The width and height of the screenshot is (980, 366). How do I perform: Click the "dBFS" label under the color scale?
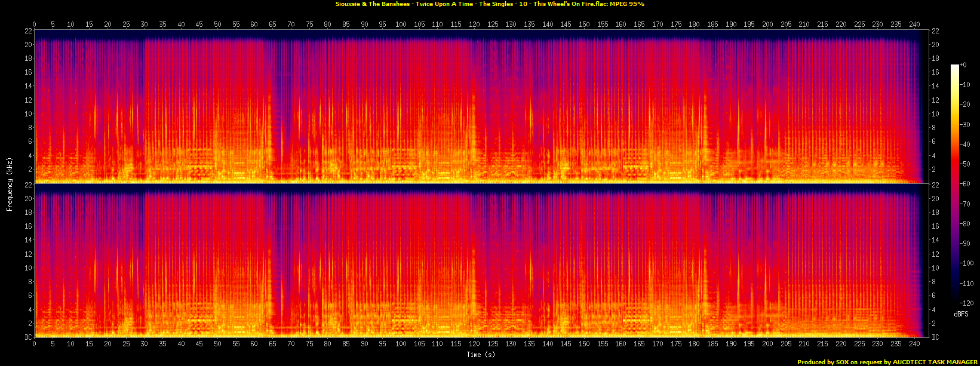pos(961,314)
